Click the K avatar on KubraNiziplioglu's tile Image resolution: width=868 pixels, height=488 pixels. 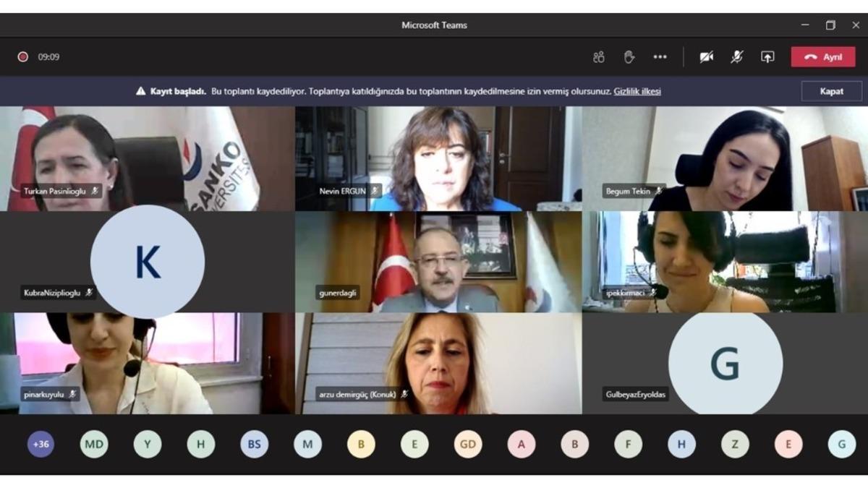click(x=147, y=261)
